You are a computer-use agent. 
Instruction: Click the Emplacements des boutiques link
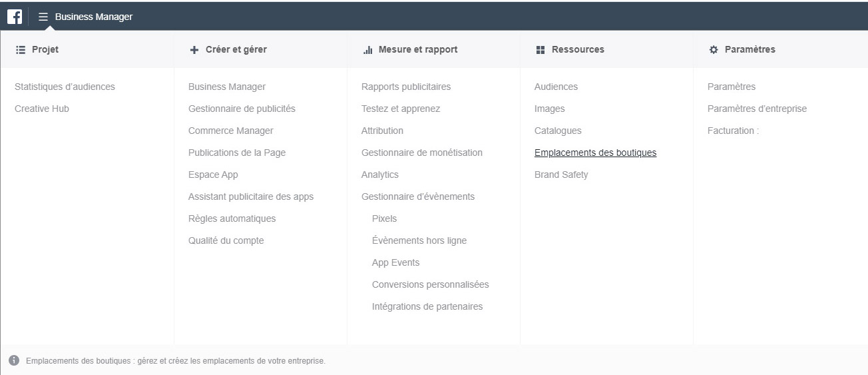pos(595,153)
